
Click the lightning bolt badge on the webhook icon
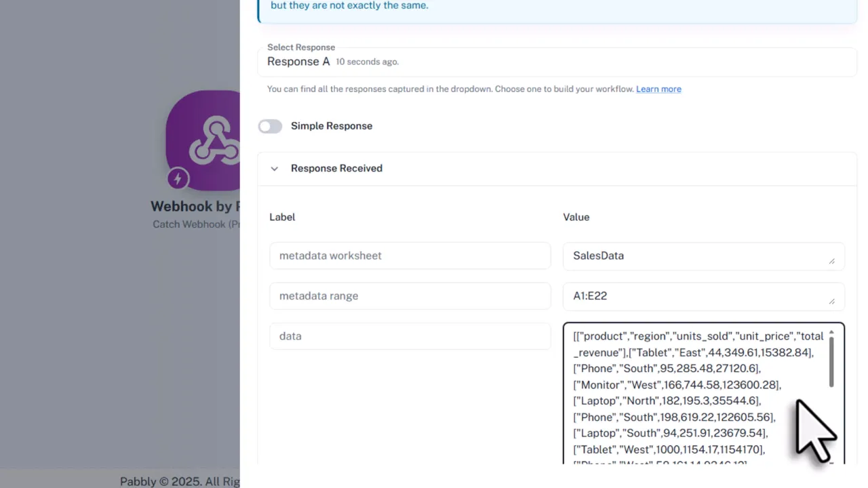(178, 178)
